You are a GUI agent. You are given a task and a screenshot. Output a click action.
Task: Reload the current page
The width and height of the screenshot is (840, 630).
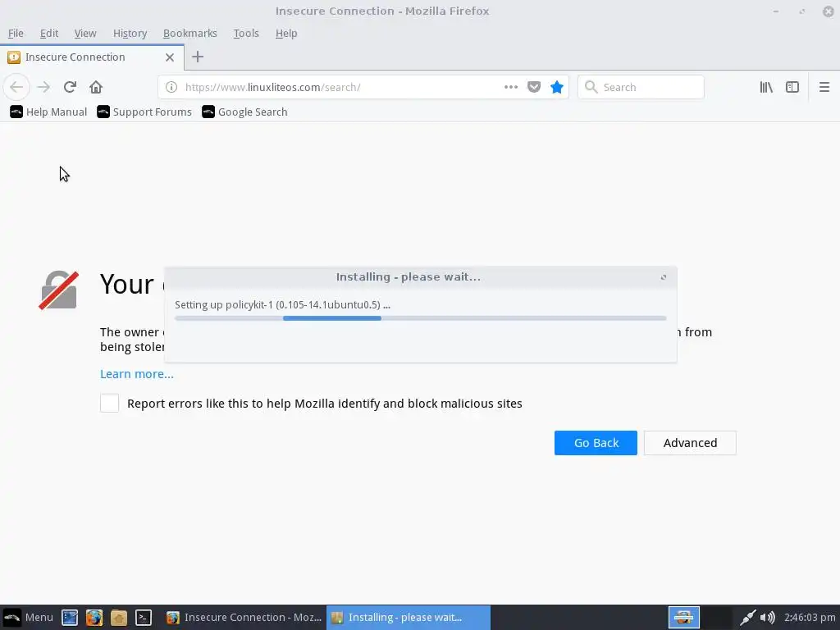[70, 87]
